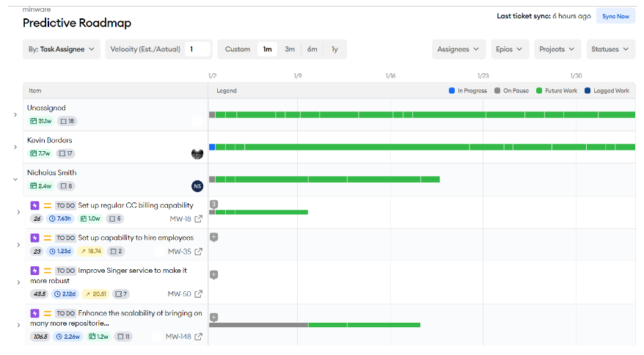
Task: Select 1y time range
Action: coord(334,49)
